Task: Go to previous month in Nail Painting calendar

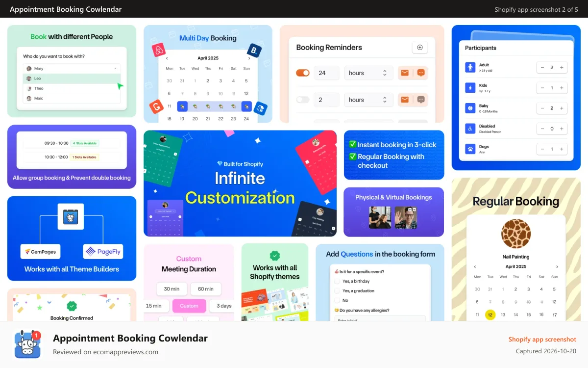Action: click(475, 266)
